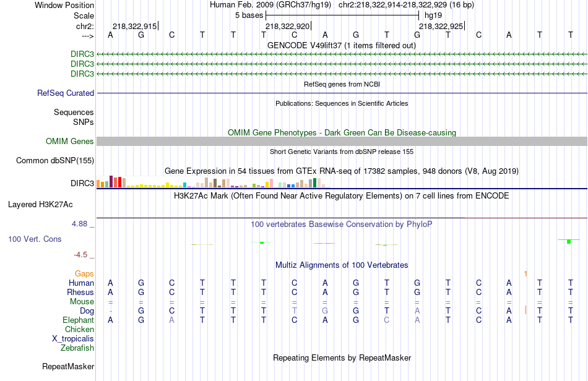
Task: Click coordinate marker 218,322,920
Action: [288, 26]
